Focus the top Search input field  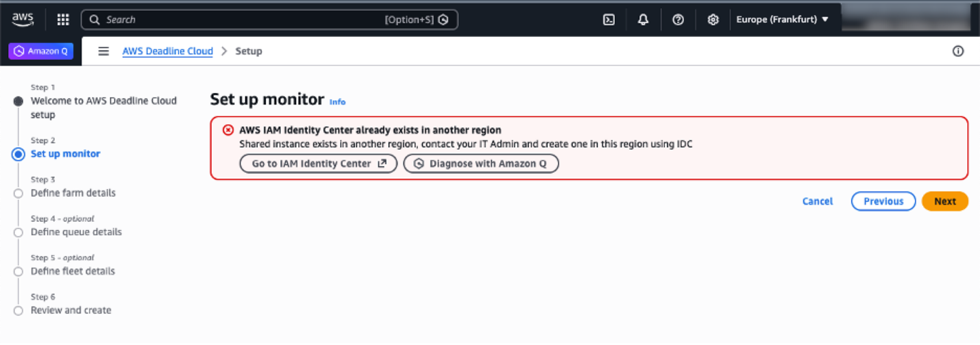(x=269, y=20)
